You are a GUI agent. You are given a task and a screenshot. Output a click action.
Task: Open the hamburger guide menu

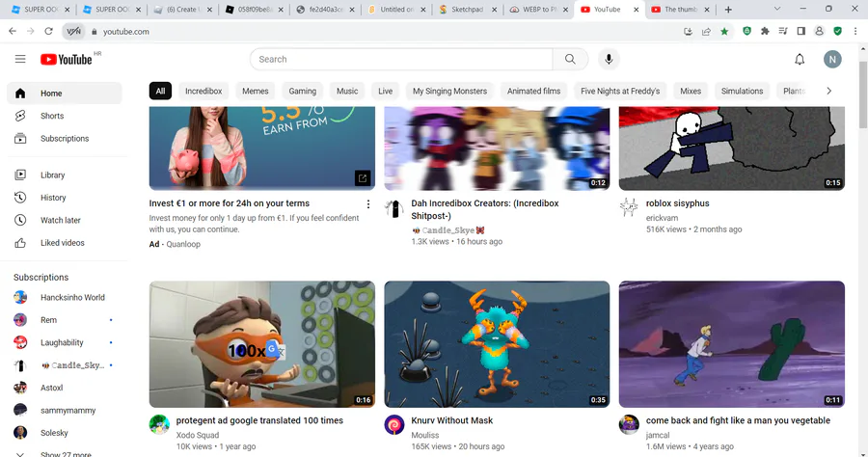coord(20,59)
